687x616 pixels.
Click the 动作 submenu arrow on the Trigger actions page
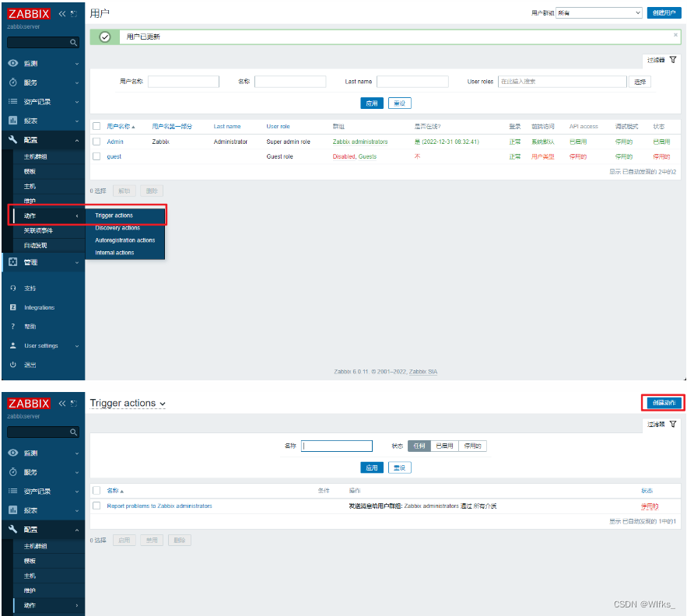click(x=77, y=605)
